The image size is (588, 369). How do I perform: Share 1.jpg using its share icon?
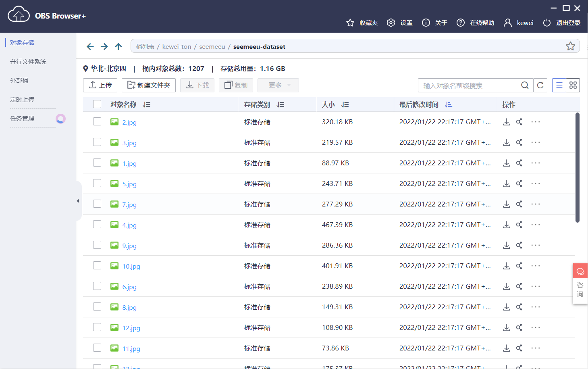[x=519, y=163]
